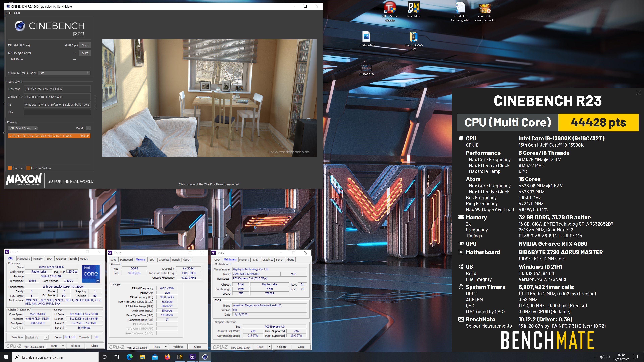Viewport: 644px width, 362px height.
Task: Select the 24C/32T i9-13900K ranking entry
Action: (49, 136)
